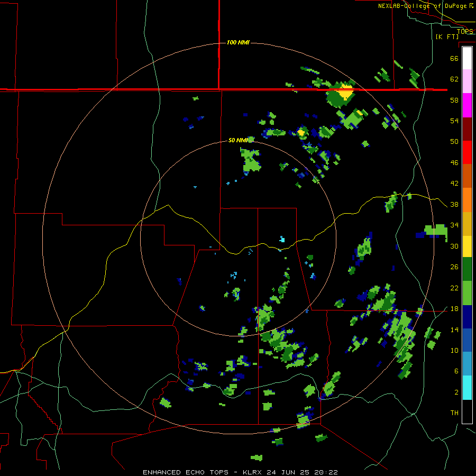Choose the gold legend swatch
Image resolution: width=476 pixels, height=476 pixels.
(467, 224)
